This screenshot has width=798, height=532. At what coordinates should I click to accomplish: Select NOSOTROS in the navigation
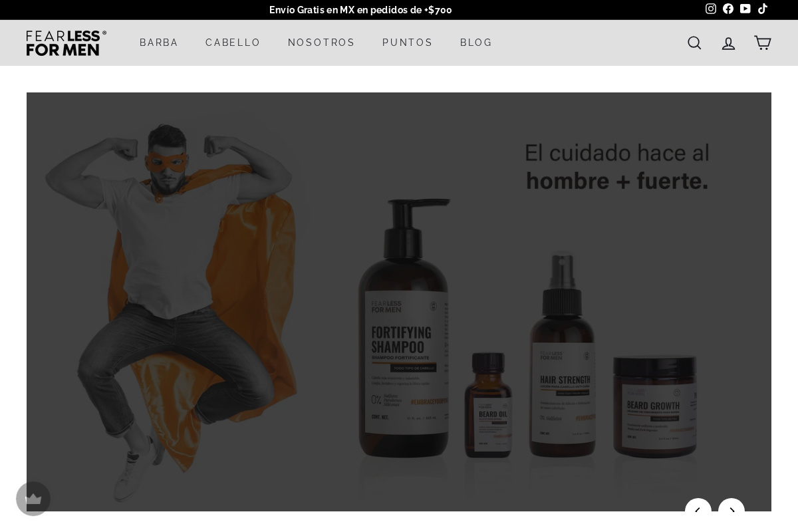click(x=322, y=43)
